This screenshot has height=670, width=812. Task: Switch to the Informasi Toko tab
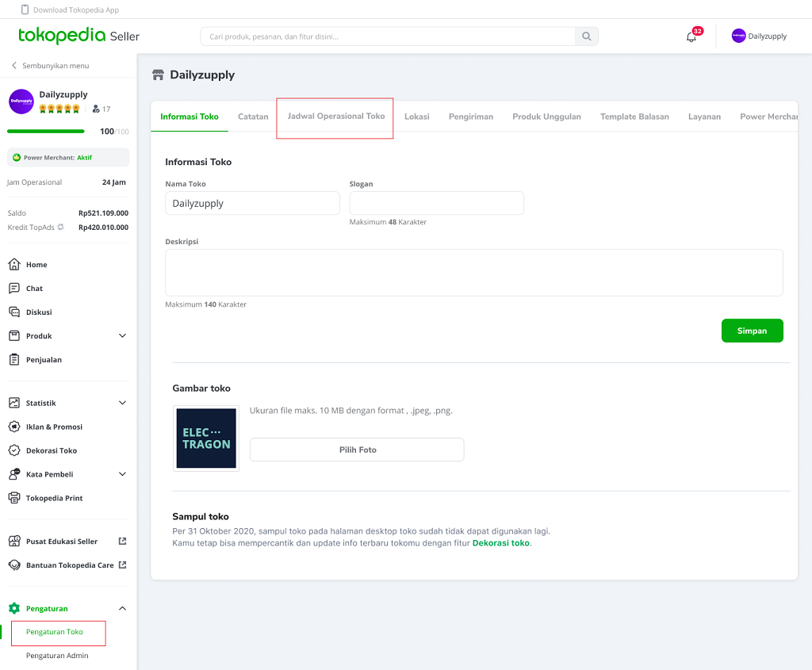[x=190, y=117]
